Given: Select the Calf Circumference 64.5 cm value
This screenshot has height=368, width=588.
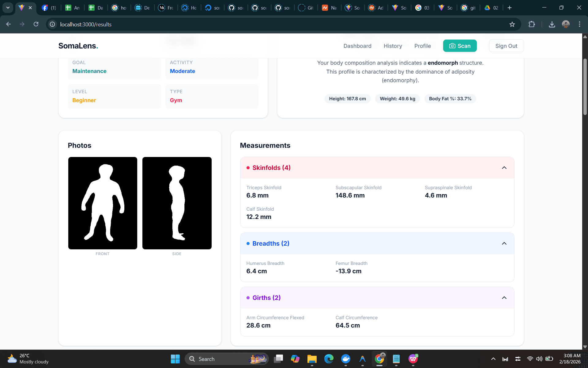Looking at the screenshot, I should 348,325.
